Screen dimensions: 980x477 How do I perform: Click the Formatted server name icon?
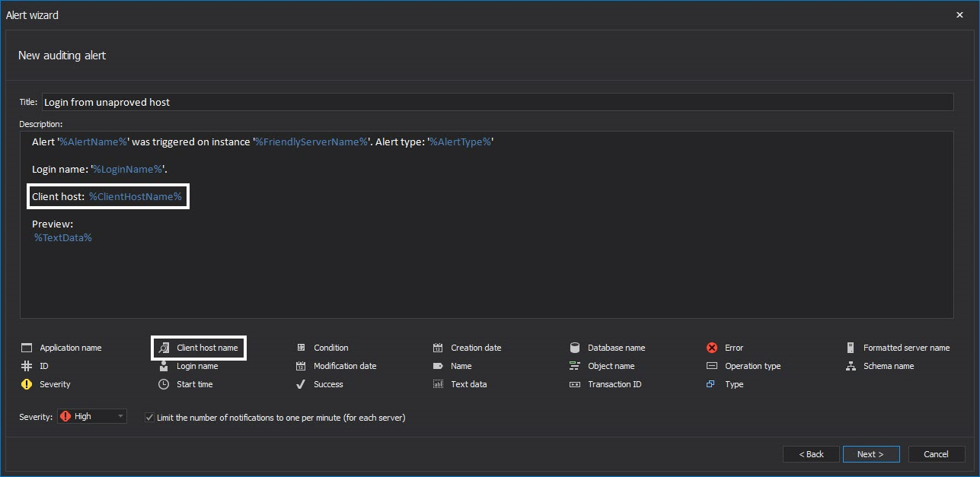coord(850,348)
